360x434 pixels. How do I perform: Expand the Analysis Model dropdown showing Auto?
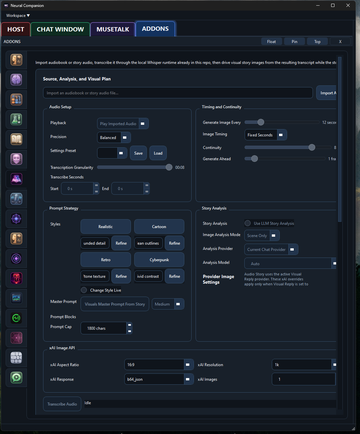pos(290,263)
